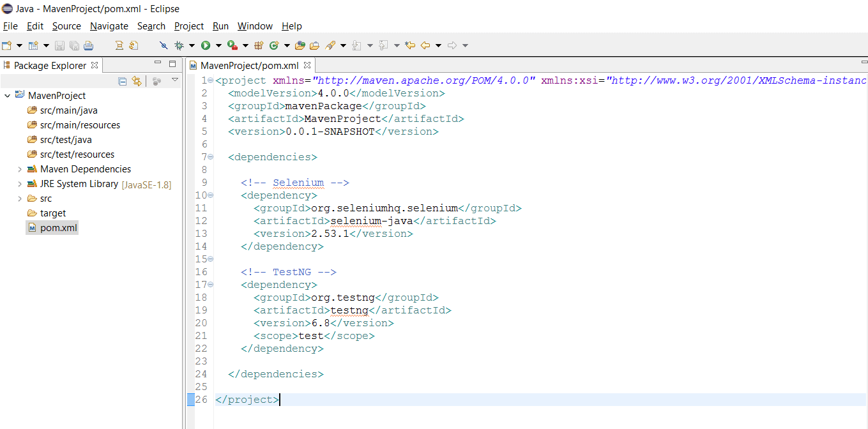Click the Back navigation arrow
The width and height of the screenshot is (868, 429).
[x=424, y=45]
